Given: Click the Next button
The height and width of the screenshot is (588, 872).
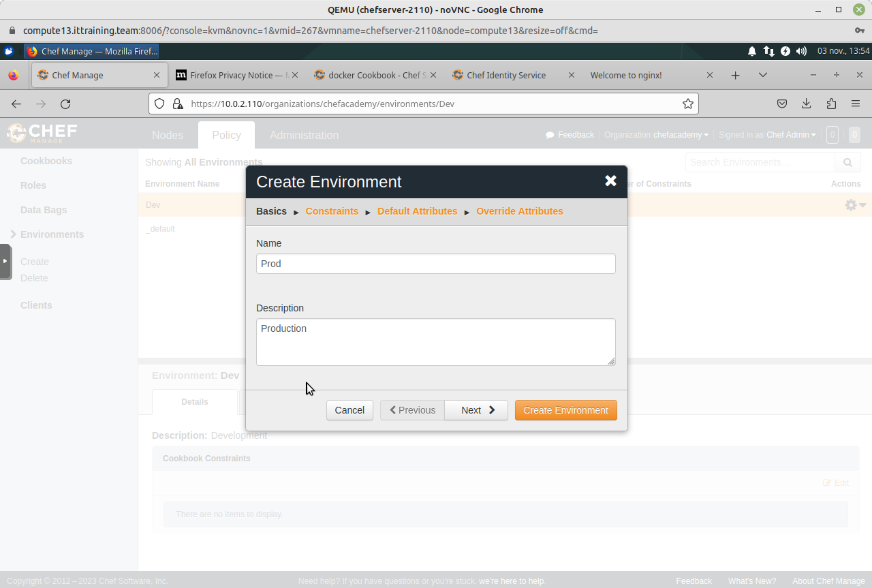Looking at the screenshot, I should point(476,410).
